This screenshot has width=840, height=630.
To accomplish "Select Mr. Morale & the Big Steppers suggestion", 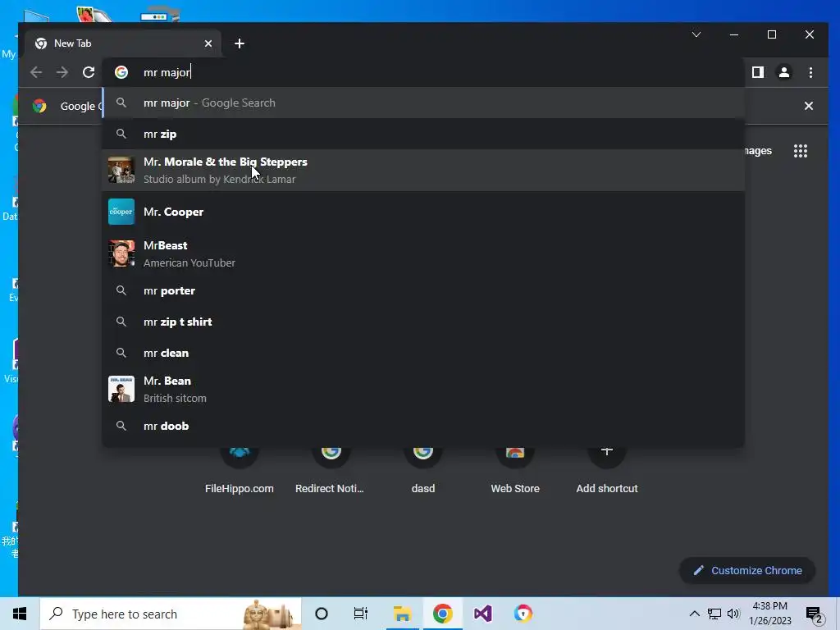I will [423, 171].
